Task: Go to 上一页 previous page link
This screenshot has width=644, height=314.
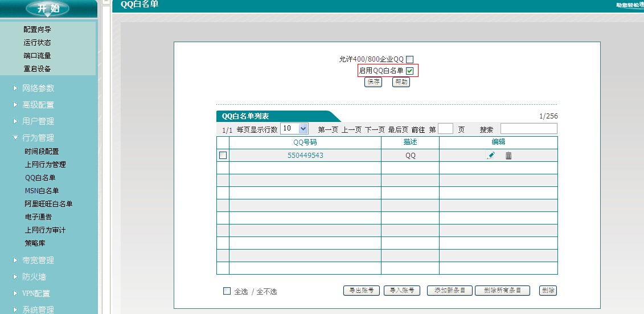Action: [x=351, y=130]
